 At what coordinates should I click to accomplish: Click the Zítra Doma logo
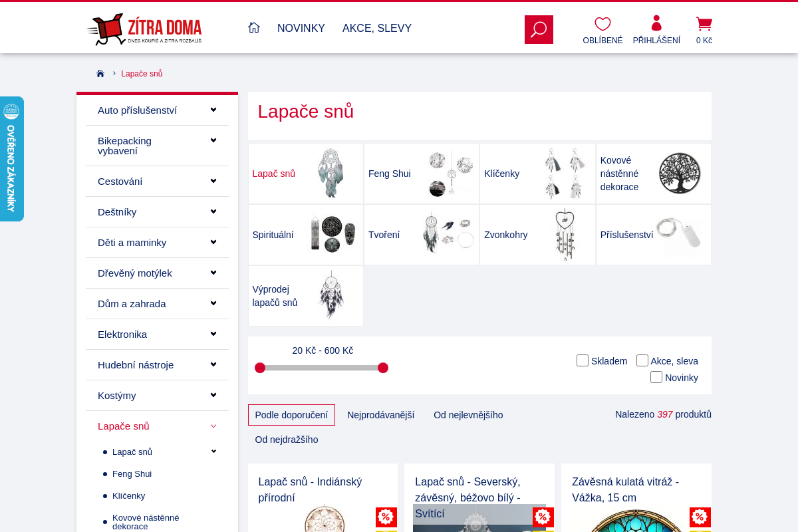pos(144,29)
